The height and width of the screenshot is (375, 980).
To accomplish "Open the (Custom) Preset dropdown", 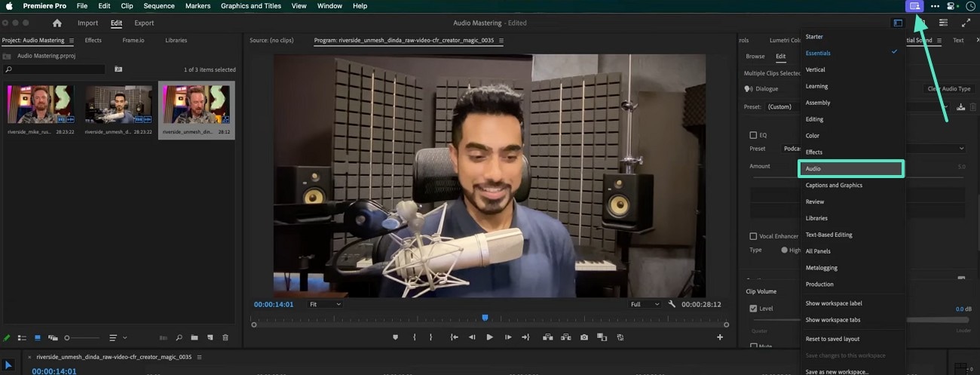I will pyautogui.click(x=779, y=107).
